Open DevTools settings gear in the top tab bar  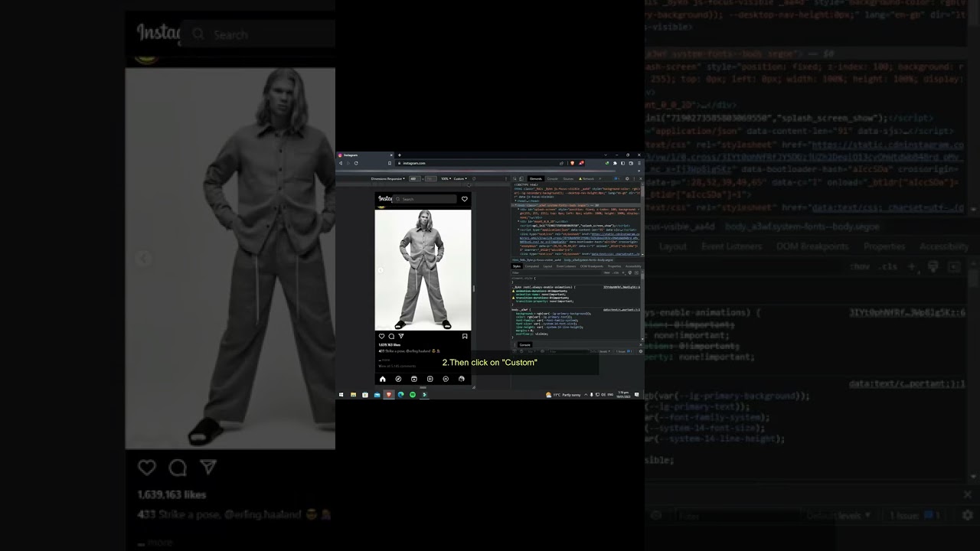tap(627, 179)
